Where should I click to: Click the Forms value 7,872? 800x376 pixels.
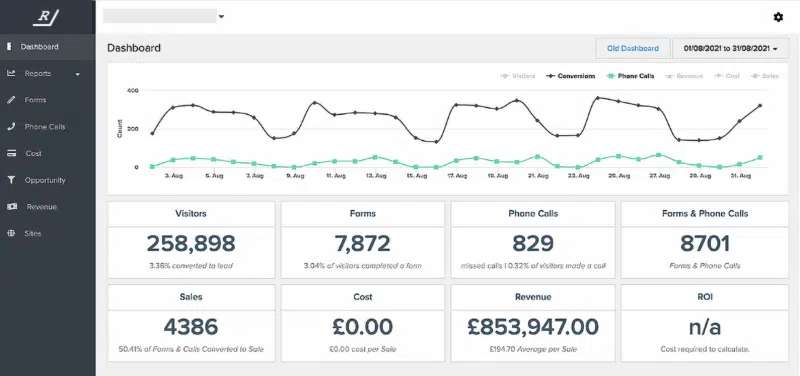(x=363, y=243)
